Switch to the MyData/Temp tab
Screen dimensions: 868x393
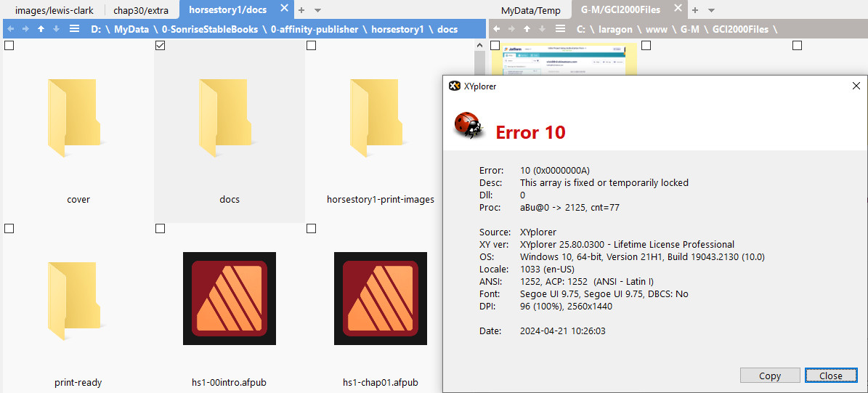pos(531,10)
